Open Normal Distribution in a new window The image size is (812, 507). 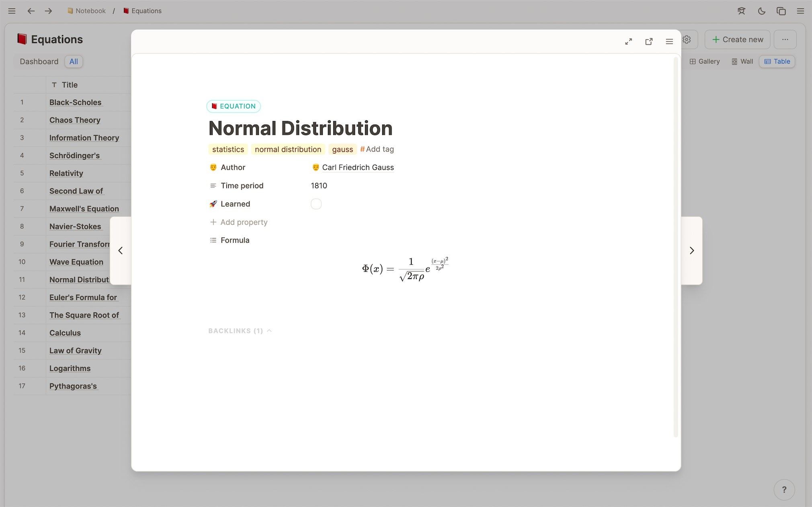click(x=649, y=41)
